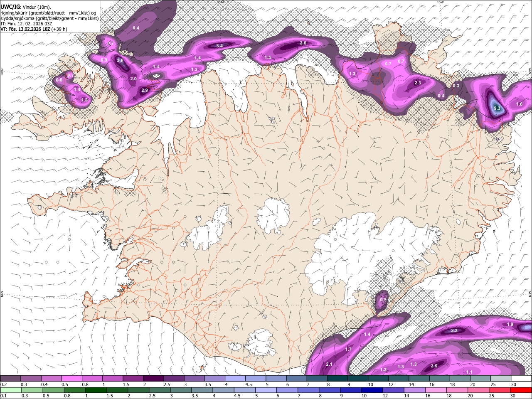Click the VT: Fös. 13.02.2026 18Z (+39 h) line

(33, 29)
